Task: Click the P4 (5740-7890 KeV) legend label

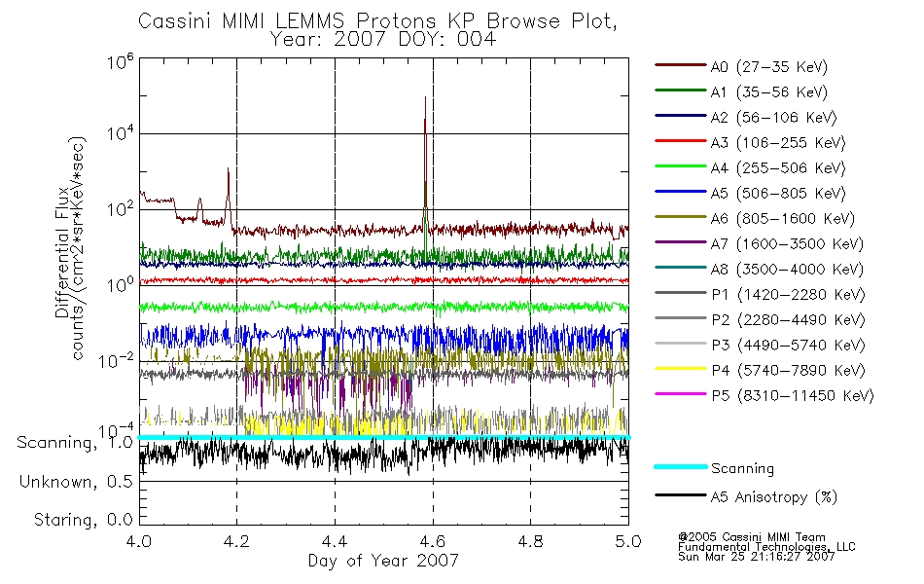Action: (x=788, y=371)
